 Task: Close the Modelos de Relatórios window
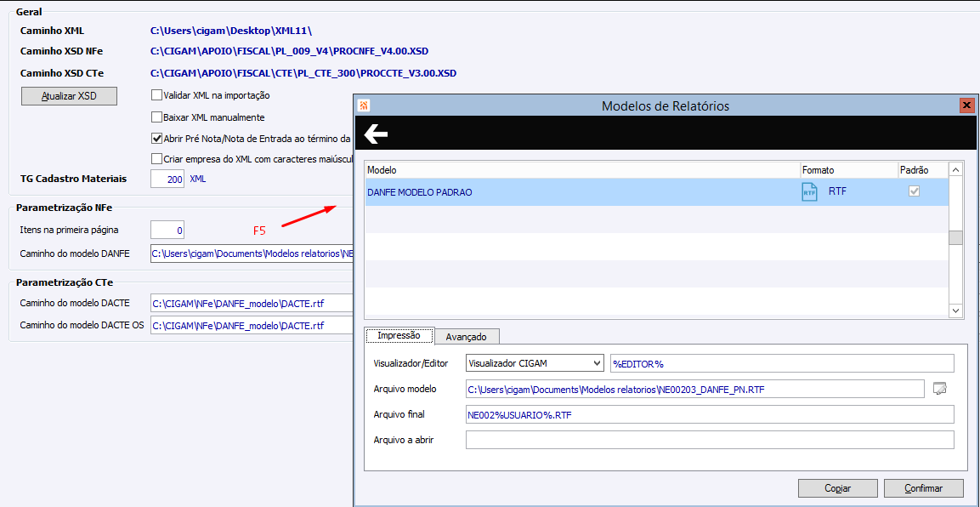click(x=967, y=105)
